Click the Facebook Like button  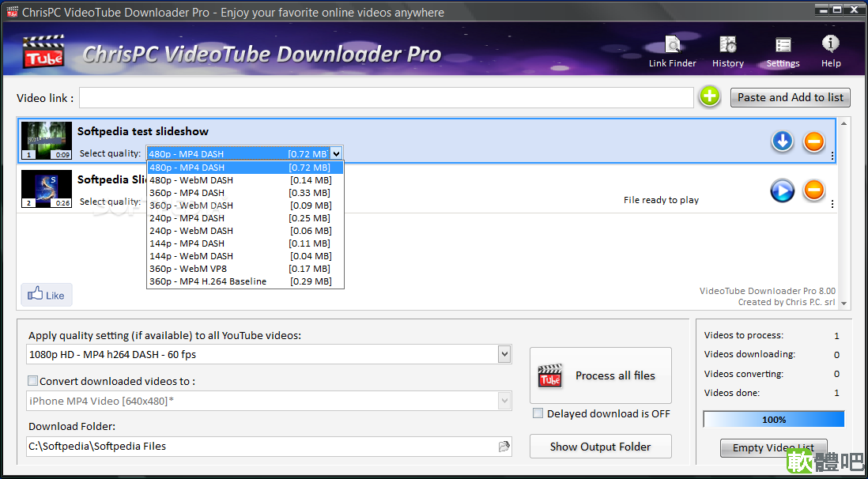pyautogui.click(x=47, y=295)
